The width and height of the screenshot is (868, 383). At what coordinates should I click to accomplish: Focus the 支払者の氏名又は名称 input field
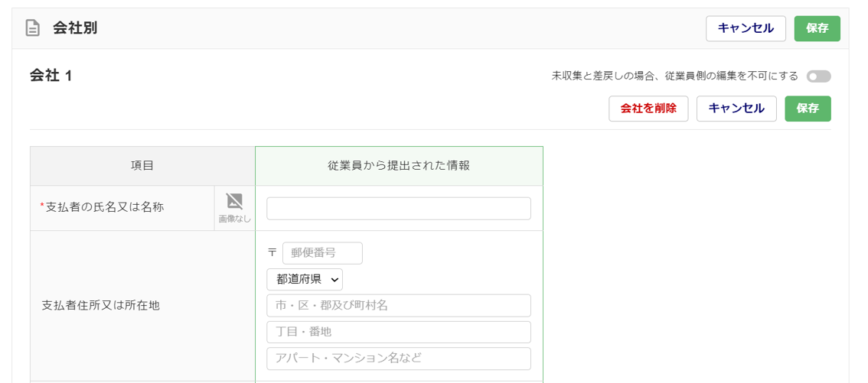(x=399, y=209)
